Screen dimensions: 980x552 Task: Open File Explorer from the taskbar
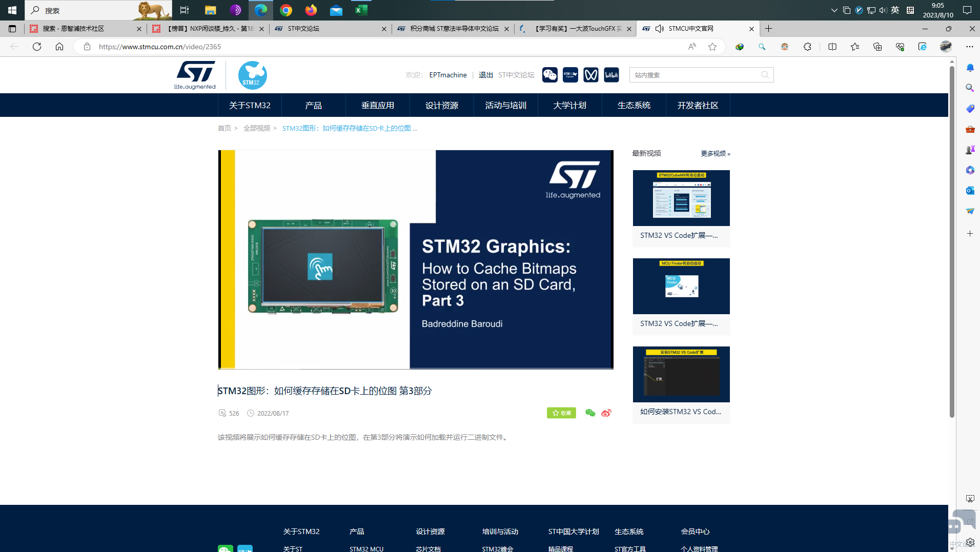210,10
